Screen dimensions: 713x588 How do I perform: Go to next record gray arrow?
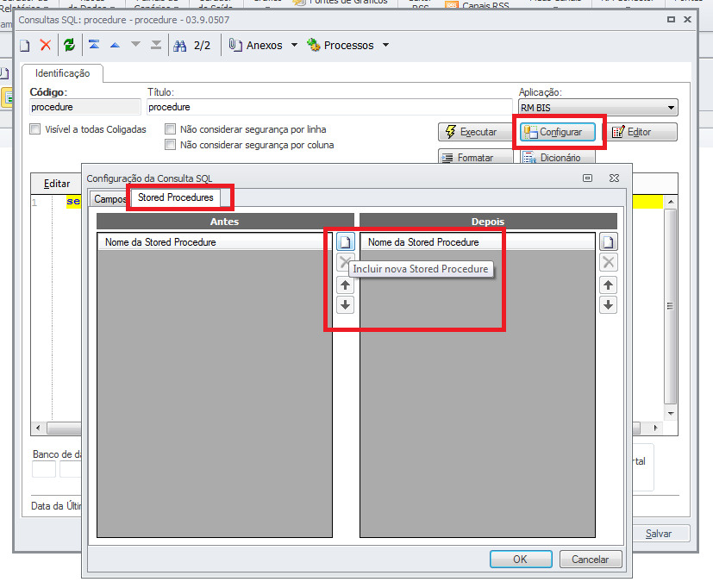[135, 45]
